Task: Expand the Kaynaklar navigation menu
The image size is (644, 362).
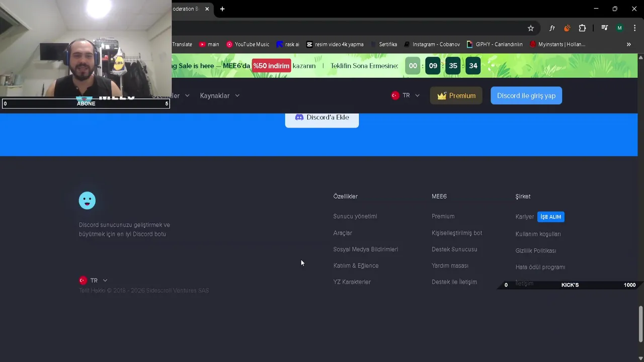Action: coord(220,96)
